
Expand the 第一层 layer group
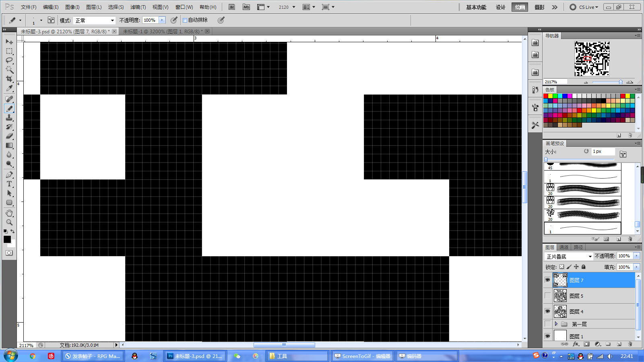[x=556, y=324]
